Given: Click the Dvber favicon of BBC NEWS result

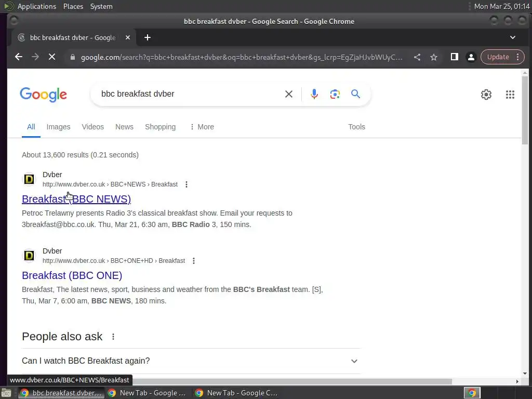Looking at the screenshot, I should [29, 179].
